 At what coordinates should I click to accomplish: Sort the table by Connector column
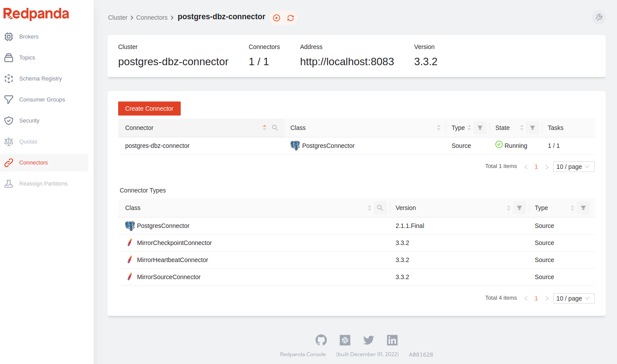[x=264, y=128]
